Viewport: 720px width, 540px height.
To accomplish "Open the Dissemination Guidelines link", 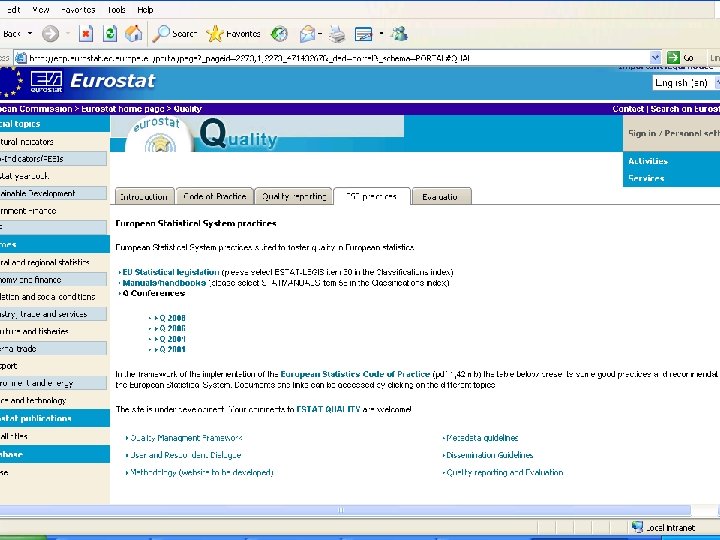I will coord(489,455).
